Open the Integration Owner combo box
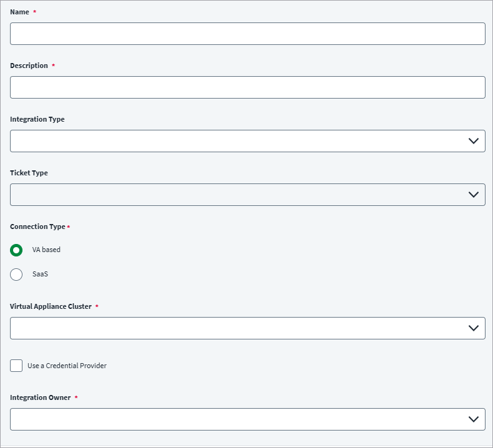Viewport: 493px width, 448px height. pyautogui.click(x=248, y=419)
